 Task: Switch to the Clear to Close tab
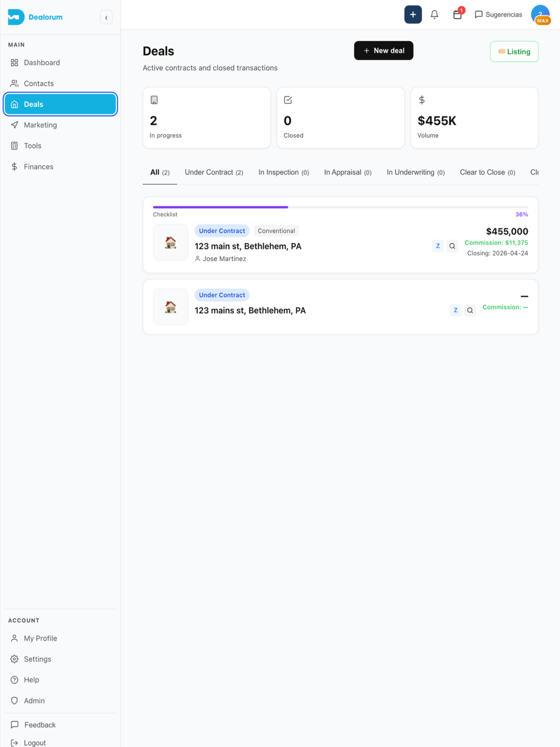(487, 172)
